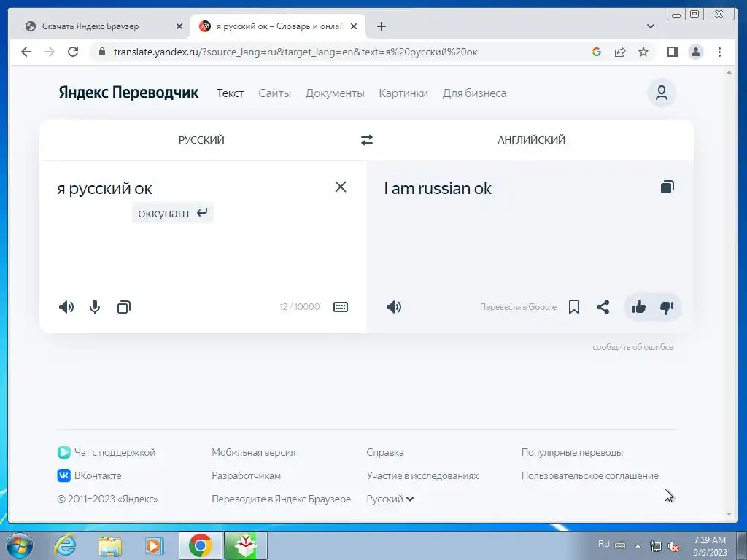Open network tray icon
Viewport: 747px width, 560px height.
click(656, 546)
